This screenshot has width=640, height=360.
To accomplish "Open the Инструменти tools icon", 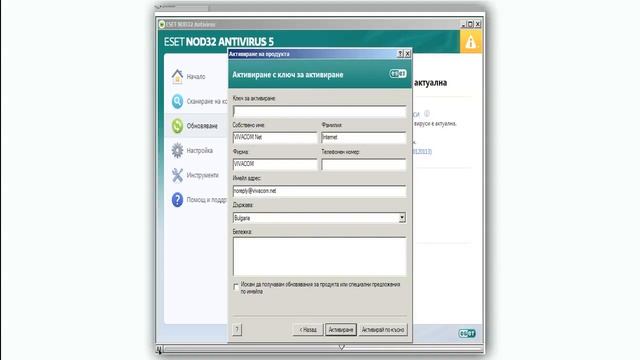I will [x=177, y=175].
